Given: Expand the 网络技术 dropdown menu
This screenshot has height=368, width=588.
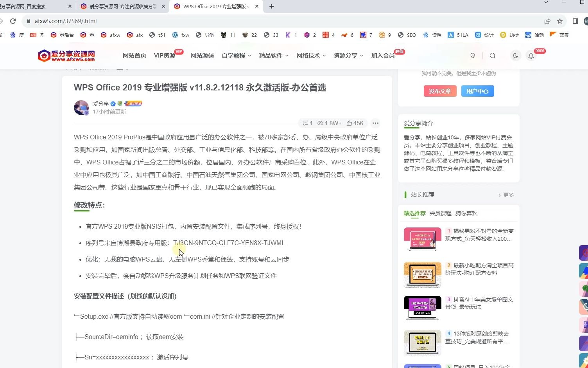Looking at the screenshot, I should [x=311, y=56].
